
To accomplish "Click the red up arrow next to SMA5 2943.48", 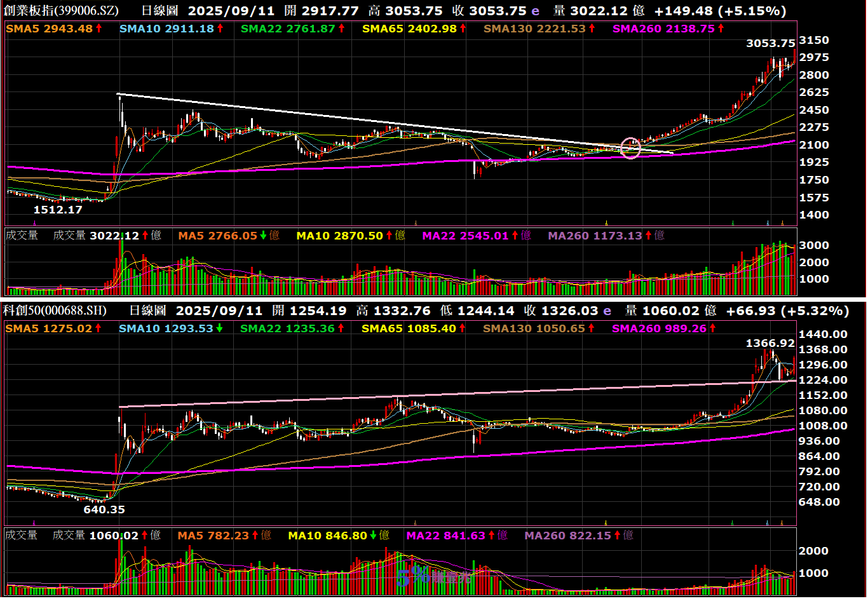I will click(x=98, y=29).
